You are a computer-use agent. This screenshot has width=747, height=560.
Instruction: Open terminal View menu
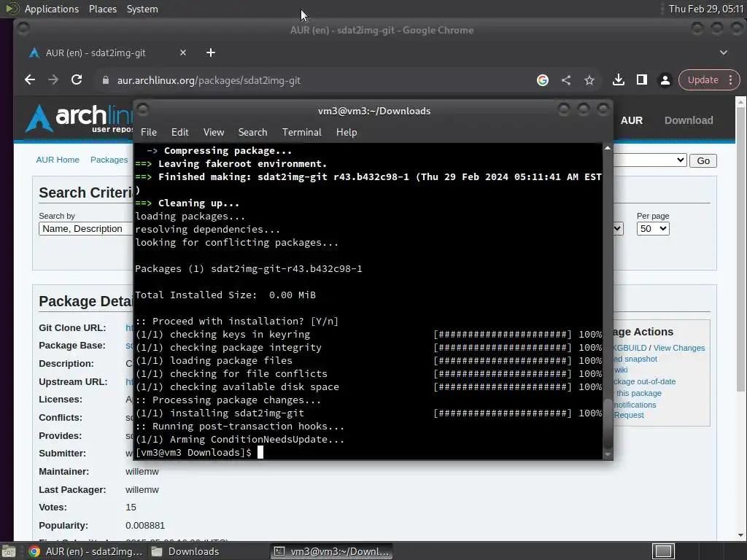point(214,133)
